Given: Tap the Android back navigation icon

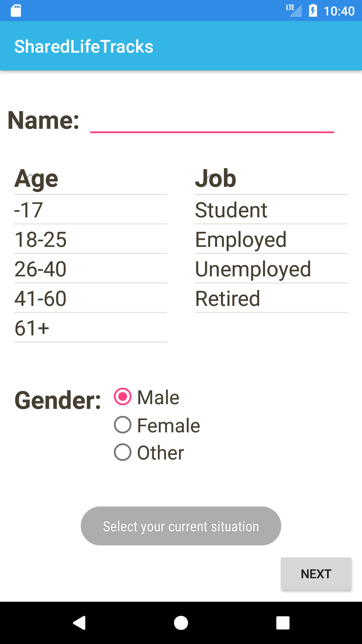Looking at the screenshot, I should (x=79, y=623).
